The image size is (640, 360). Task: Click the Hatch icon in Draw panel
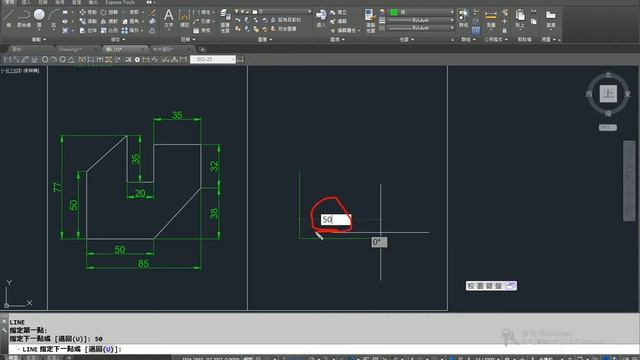pos(65,31)
